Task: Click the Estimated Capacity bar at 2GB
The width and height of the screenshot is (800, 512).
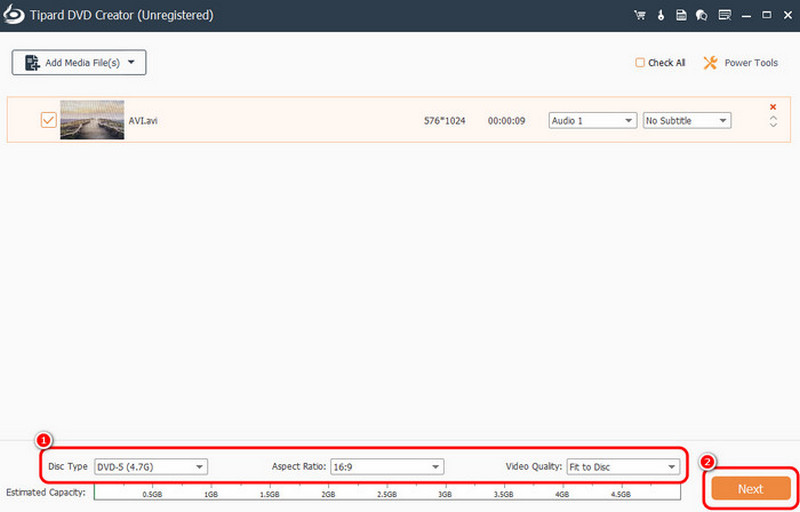Action: click(x=328, y=492)
